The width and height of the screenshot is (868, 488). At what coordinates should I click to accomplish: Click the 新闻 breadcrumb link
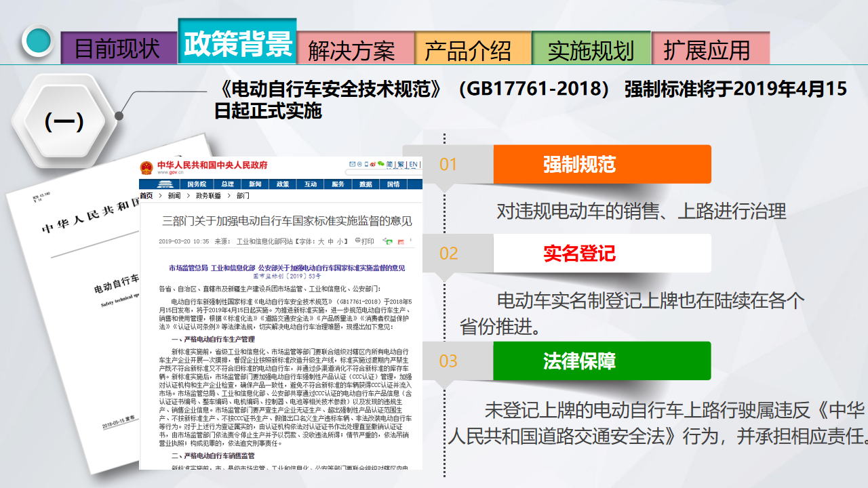174,196
